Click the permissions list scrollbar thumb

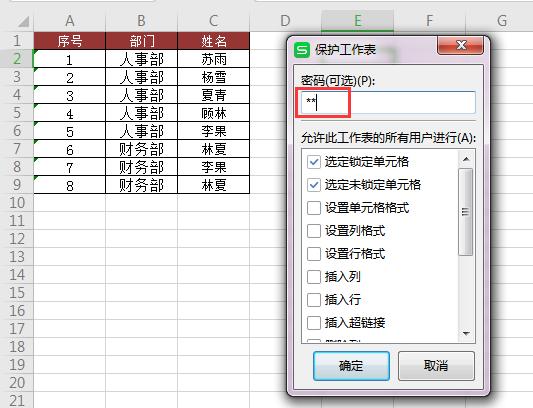[465, 212]
